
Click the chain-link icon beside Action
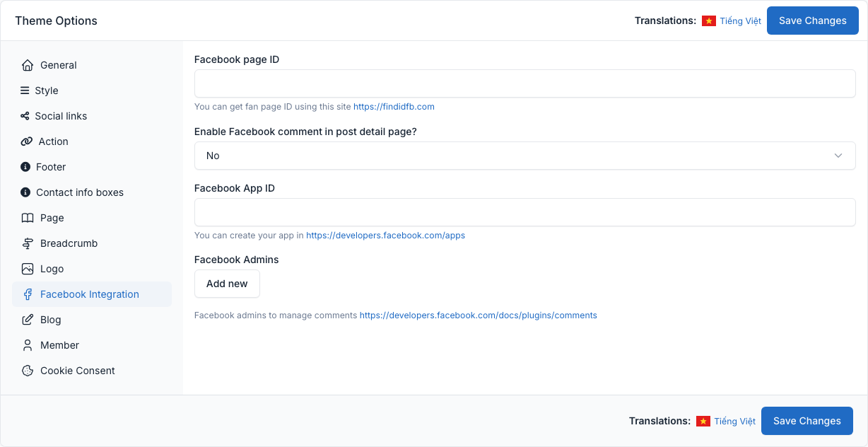[27, 141]
